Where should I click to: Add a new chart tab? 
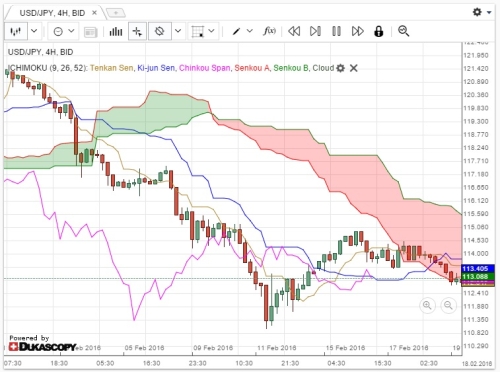(x=116, y=13)
